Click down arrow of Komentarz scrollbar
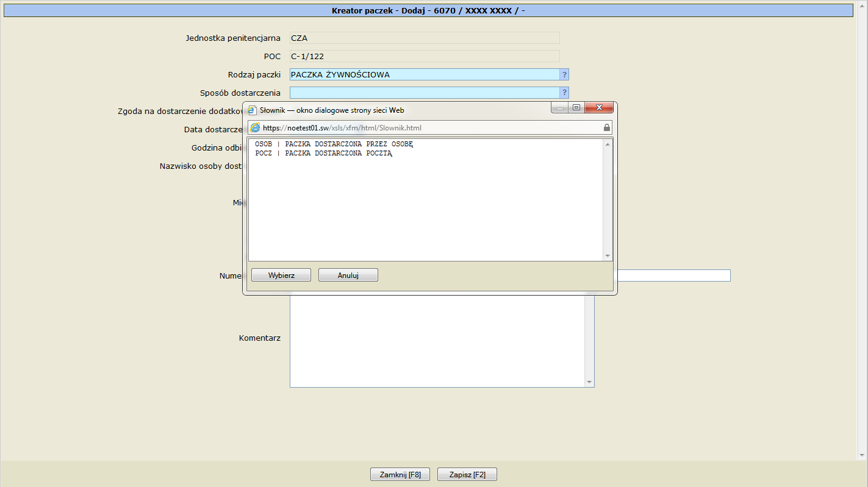The width and height of the screenshot is (868, 487). coord(589,382)
